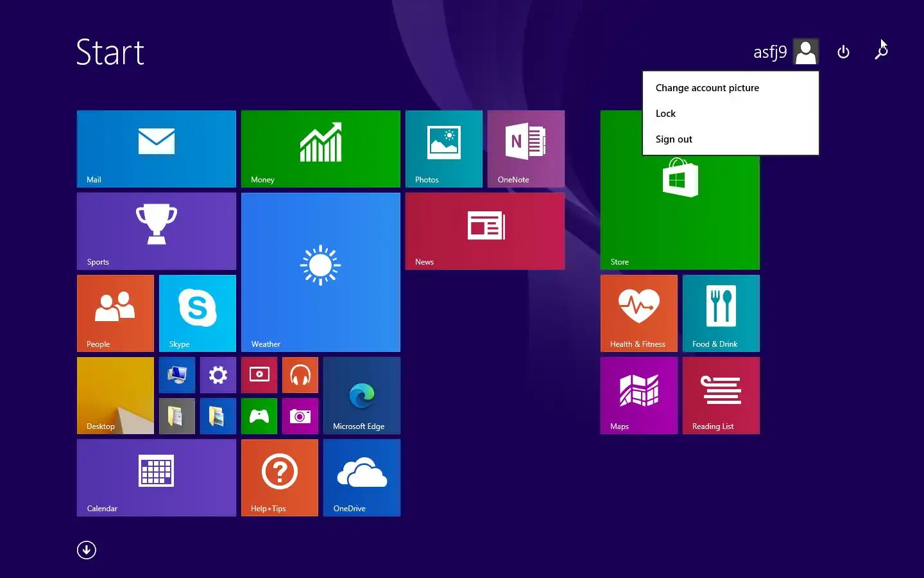Launch Microsoft Edge tile
Image resolution: width=924 pixels, height=578 pixels.
point(362,396)
